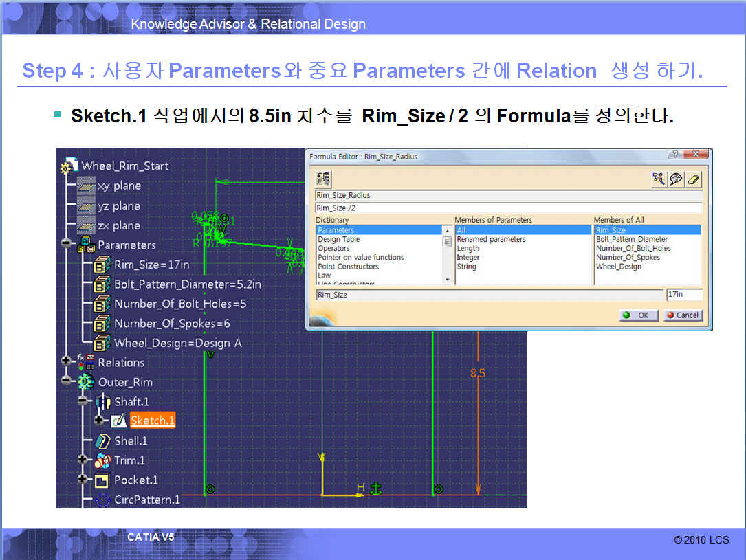
Task: Click the parameter tree search icon in dialog
Action: (659, 179)
